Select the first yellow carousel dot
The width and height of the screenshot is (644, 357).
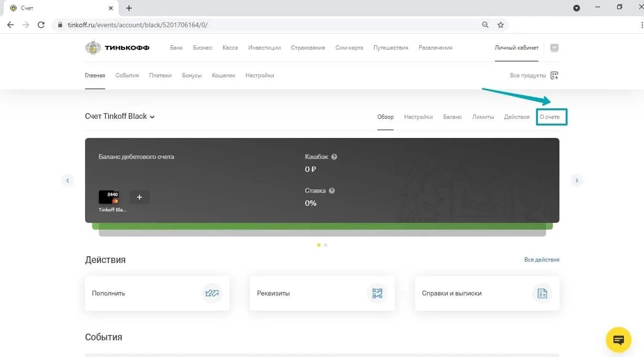point(319,245)
